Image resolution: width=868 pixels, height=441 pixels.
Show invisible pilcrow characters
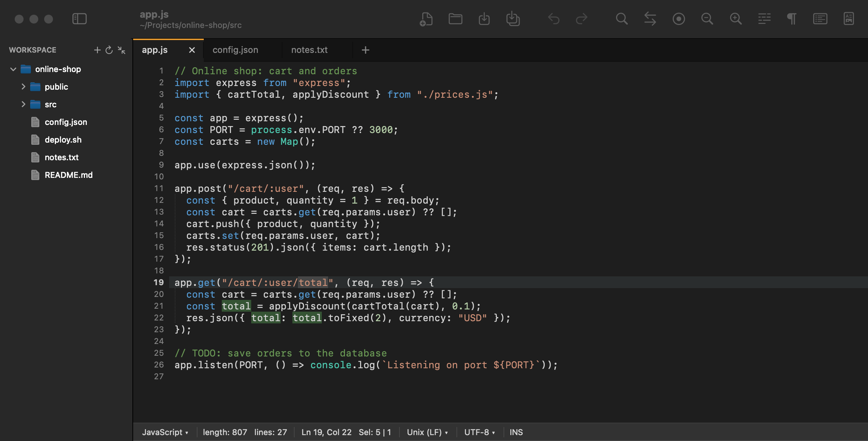tap(792, 19)
